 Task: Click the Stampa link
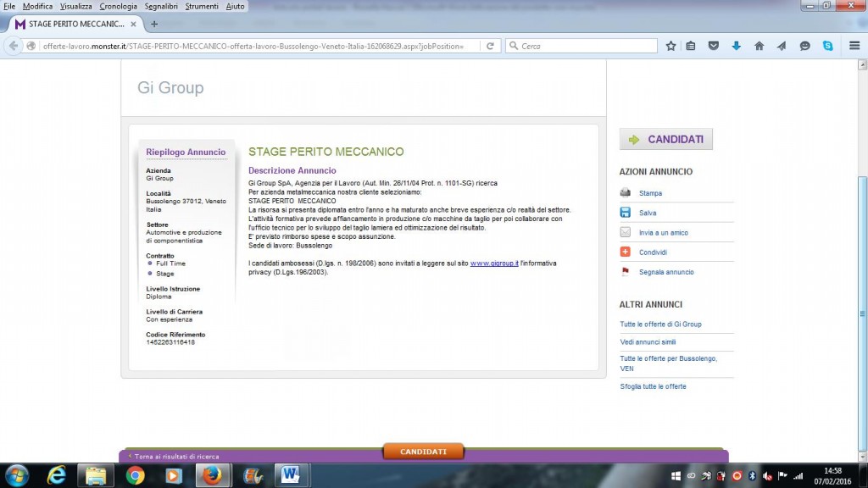click(x=650, y=193)
